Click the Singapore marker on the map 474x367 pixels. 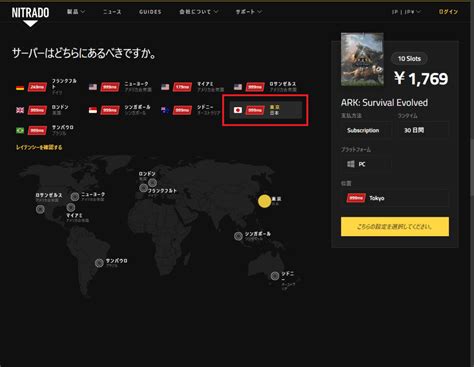point(238,236)
